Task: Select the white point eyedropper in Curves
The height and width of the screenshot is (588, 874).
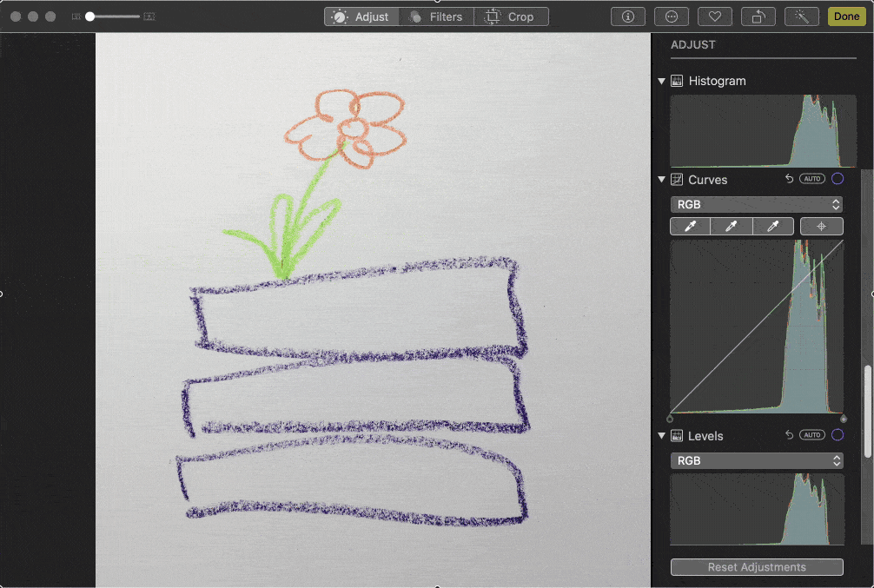Action: point(773,227)
